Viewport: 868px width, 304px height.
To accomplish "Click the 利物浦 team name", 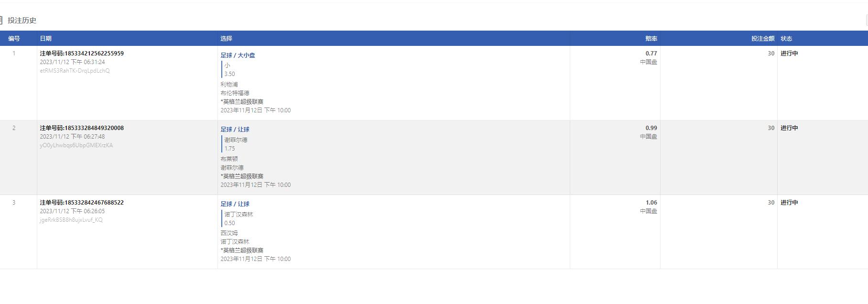I will point(229,85).
